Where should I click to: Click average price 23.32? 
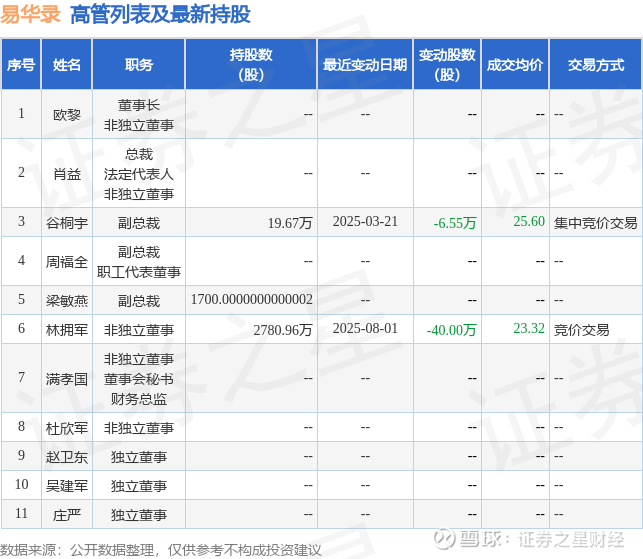coord(529,329)
